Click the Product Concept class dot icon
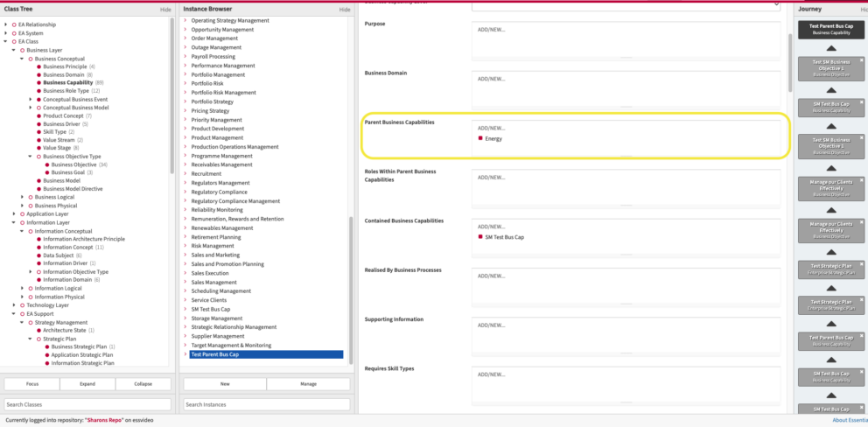This screenshot has height=427, width=868. pyautogui.click(x=38, y=115)
